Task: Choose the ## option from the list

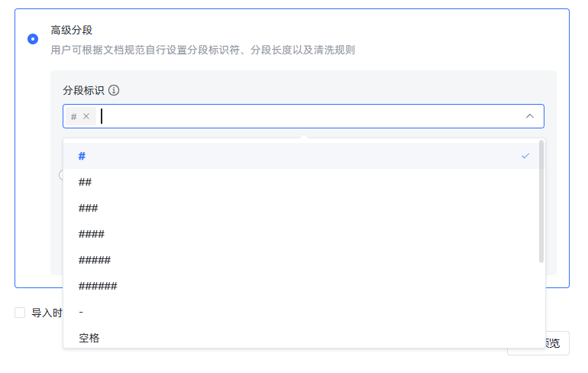Action: point(86,182)
